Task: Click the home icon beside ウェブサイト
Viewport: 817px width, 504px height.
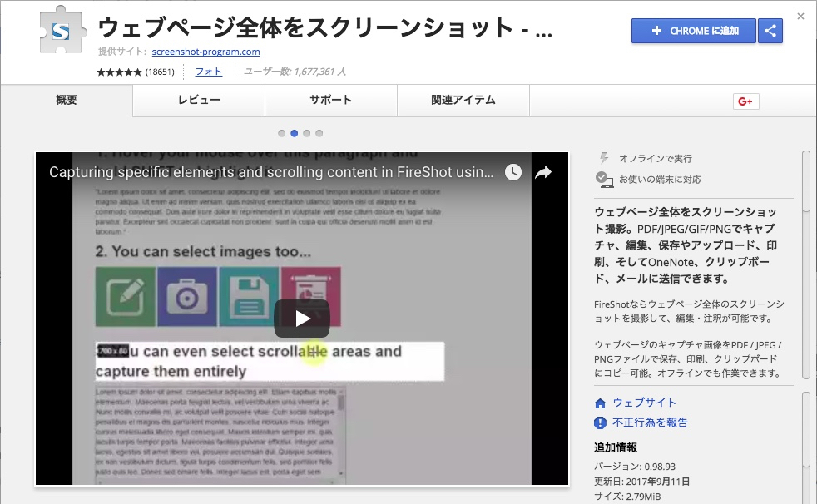Action: 600,403
